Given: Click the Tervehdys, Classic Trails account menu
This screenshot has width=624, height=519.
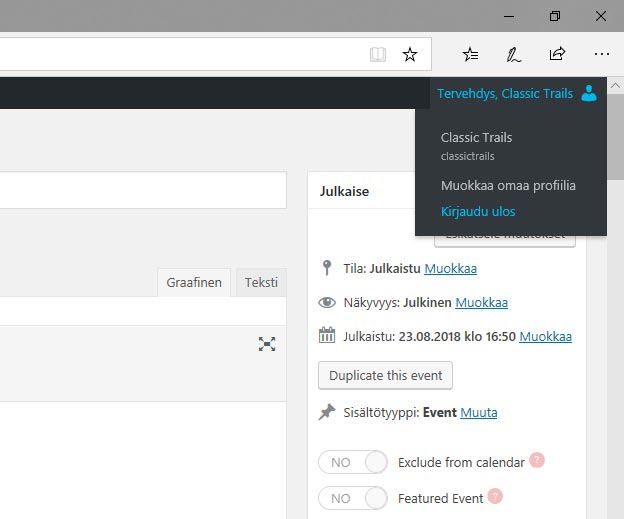Looking at the screenshot, I should pos(505,93).
